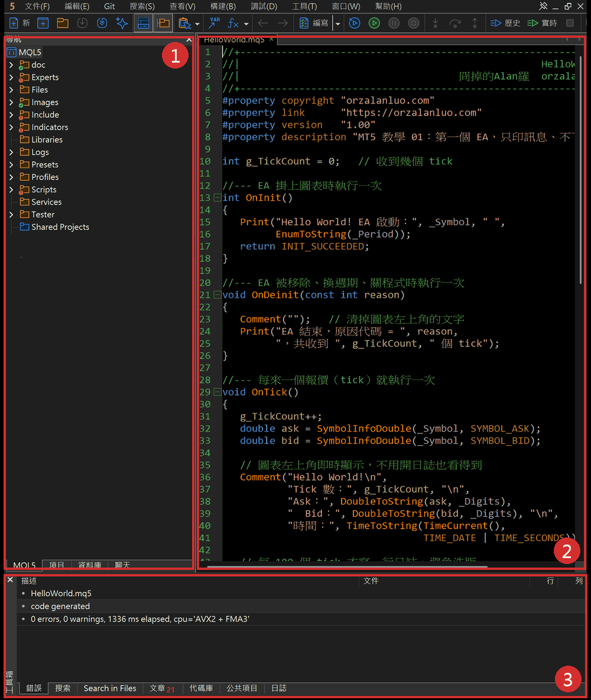Select the Shared Projects folder
This screenshot has height=700, width=591.
point(54,227)
